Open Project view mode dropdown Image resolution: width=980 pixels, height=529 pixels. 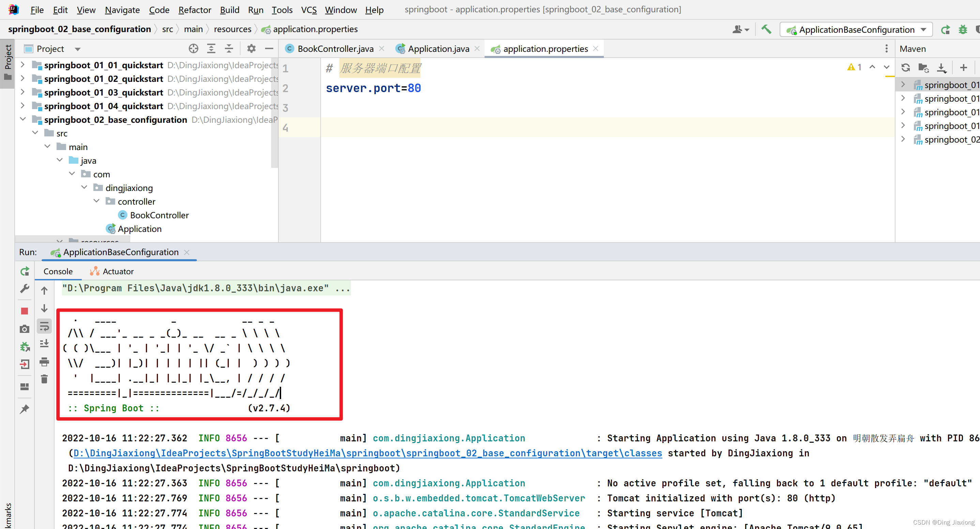point(77,49)
